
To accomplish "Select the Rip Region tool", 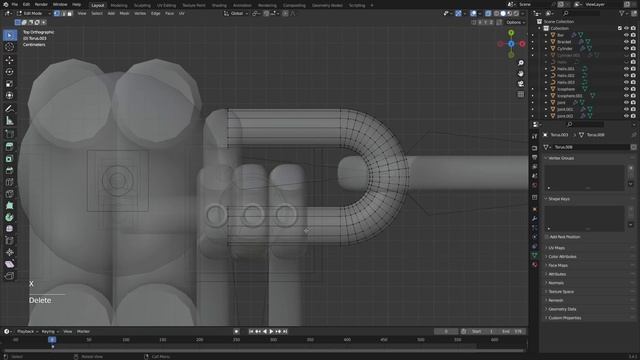I will point(9,276).
